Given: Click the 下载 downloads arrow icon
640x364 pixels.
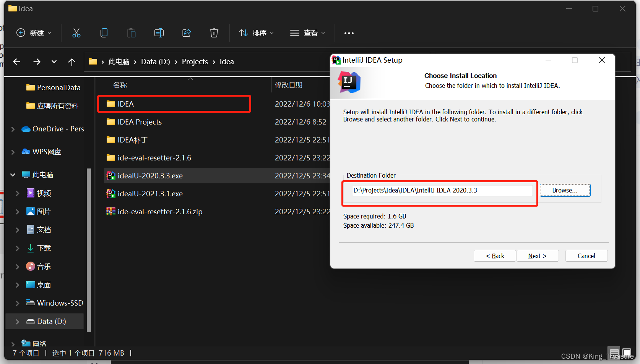Looking at the screenshot, I should tap(31, 248).
